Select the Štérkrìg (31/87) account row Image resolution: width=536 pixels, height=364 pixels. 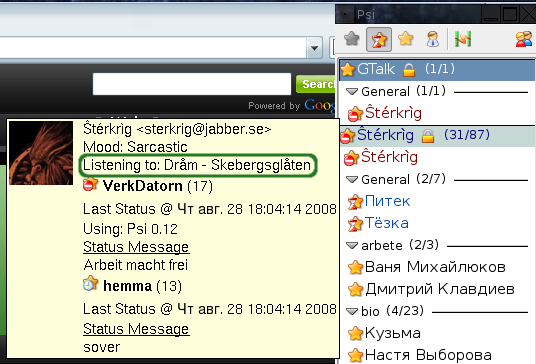tap(437, 135)
